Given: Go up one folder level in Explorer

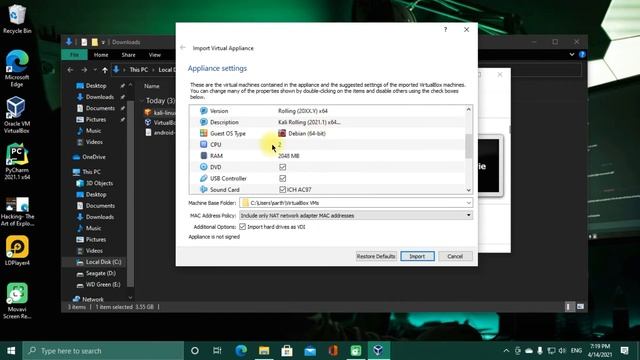Looking at the screenshot, I should [105, 70].
